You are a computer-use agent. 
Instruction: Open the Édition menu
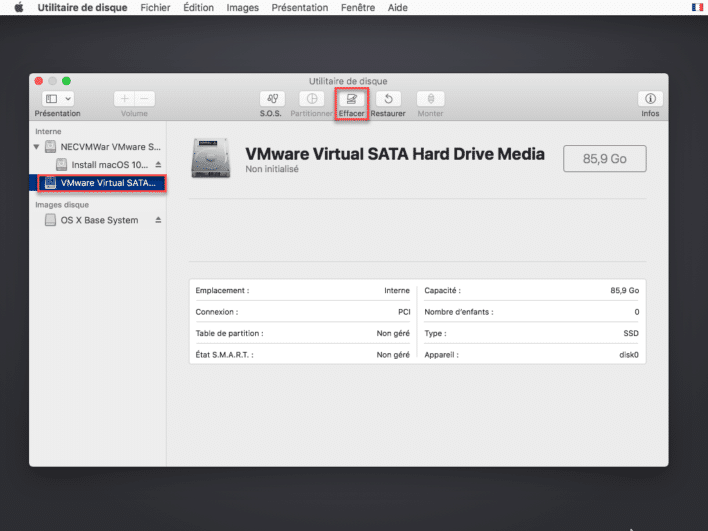pos(198,8)
